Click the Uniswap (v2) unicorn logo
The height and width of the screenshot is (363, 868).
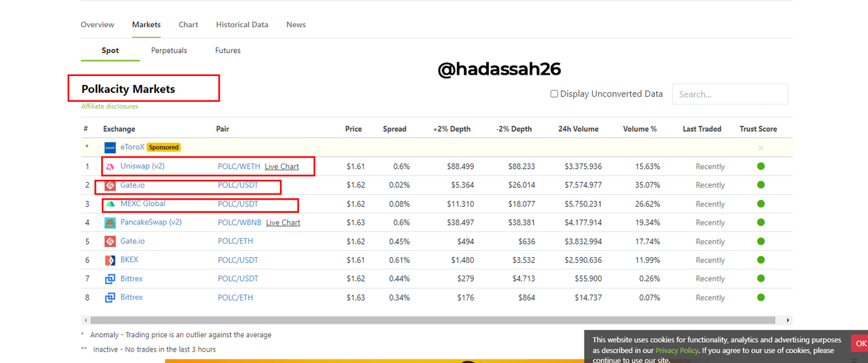(x=110, y=166)
